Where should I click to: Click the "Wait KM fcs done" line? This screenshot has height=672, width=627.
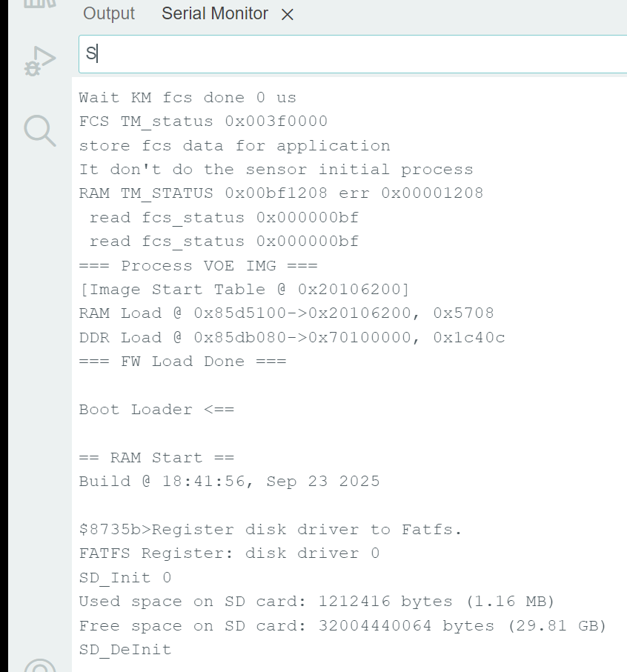tap(188, 98)
